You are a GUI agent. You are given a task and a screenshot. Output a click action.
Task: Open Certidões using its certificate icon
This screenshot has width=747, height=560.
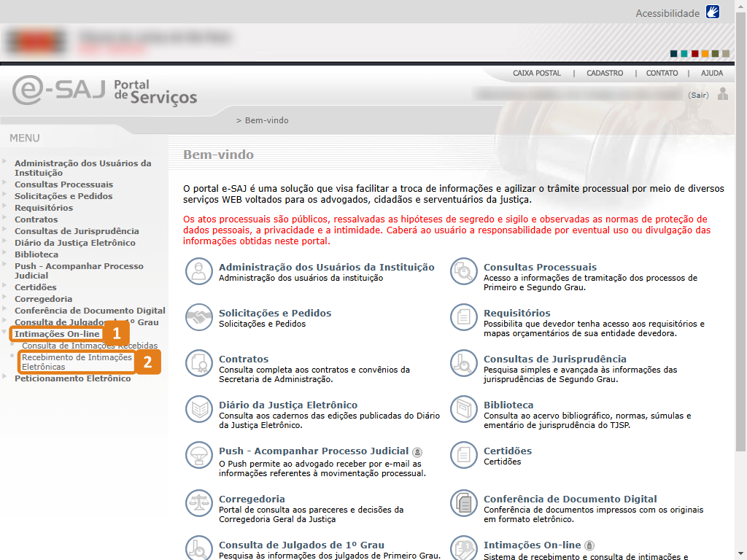[x=463, y=455]
